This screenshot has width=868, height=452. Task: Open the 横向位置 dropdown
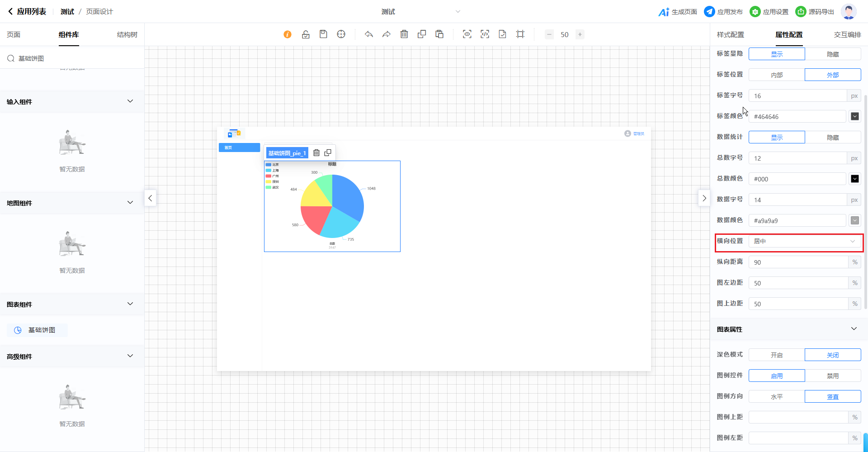(x=804, y=242)
